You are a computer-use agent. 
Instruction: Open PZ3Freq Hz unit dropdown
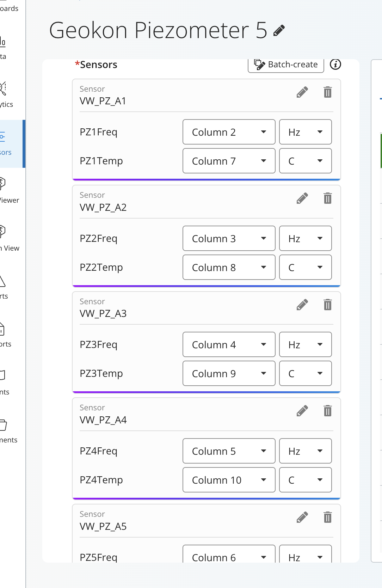click(x=306, y=344)
